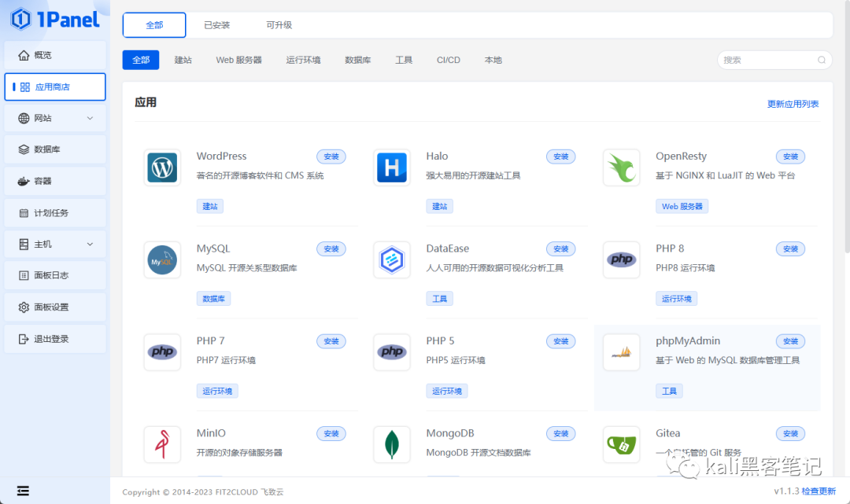Filter apps by 工具 category
Image resolution: width=850 pixels, height=504 pixels.
(404, 60)
